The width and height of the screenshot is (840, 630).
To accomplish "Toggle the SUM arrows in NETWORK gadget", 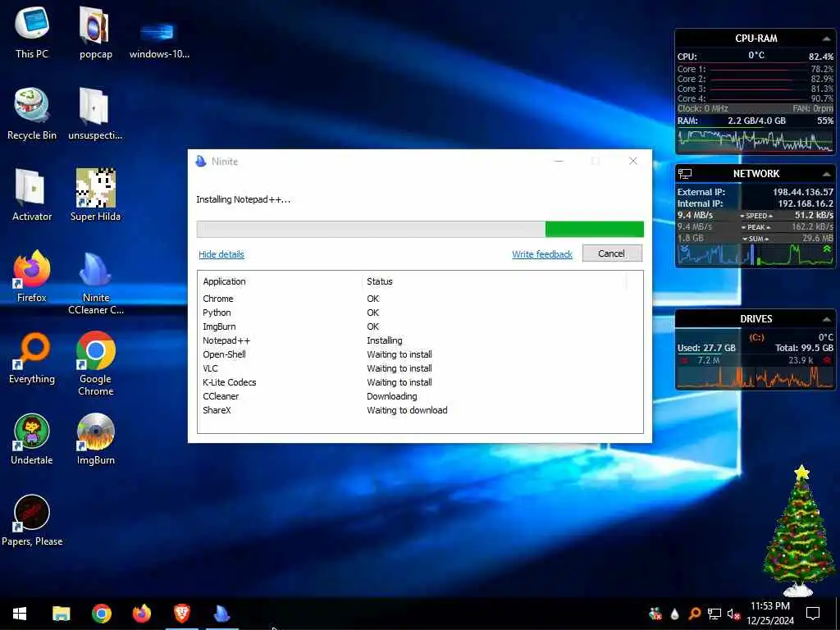I will [756, 239].
